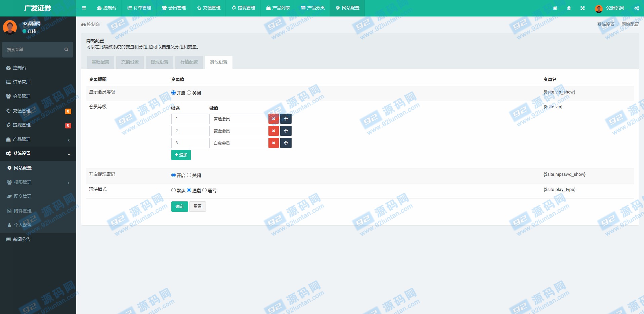Select 关闭 for 显示会员等级
The width and height of the screenshot is (644, 314).
tap(189, 93)
